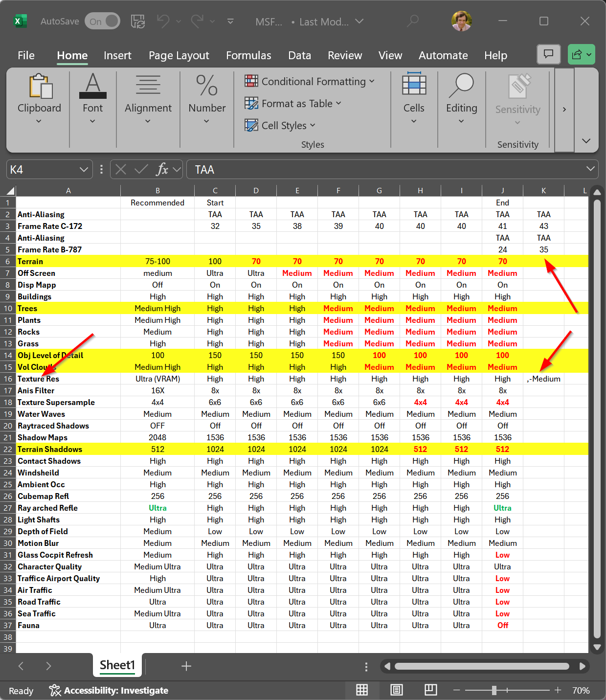The image size is (606, 700).
Task: Open the Format as Table dropdown
Action: (293, 103)
